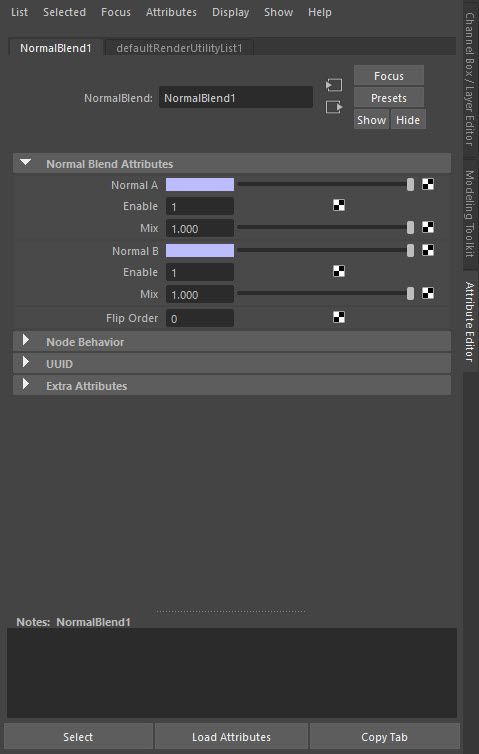Switch to the defaultRenderUtilityList1 tab

[179, 48]
